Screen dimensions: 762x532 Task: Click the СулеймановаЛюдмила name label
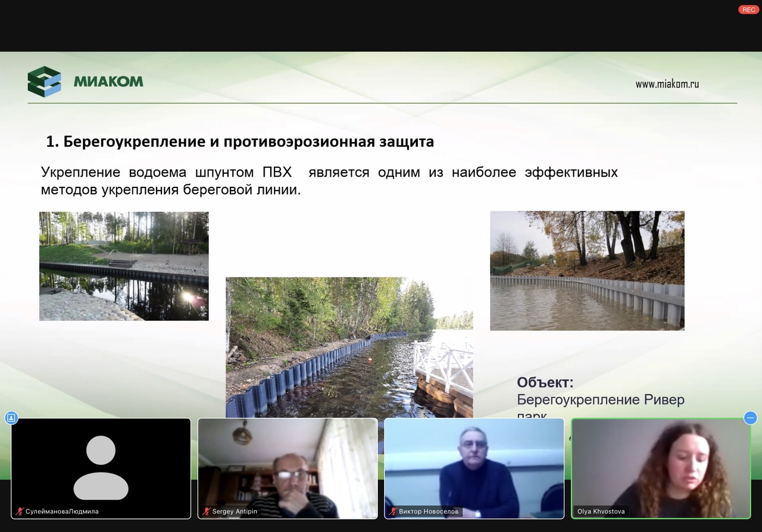tap(62, 511)
